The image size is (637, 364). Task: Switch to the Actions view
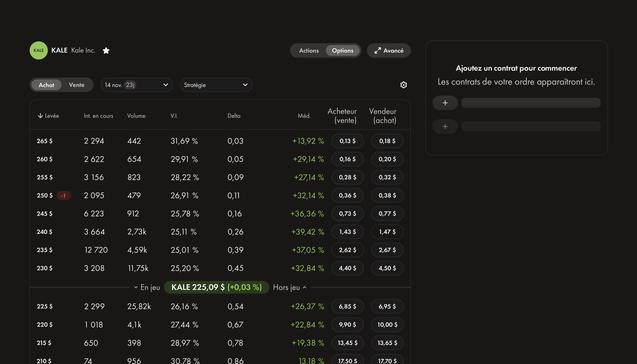pyautogui.click(x=309, y=50)
